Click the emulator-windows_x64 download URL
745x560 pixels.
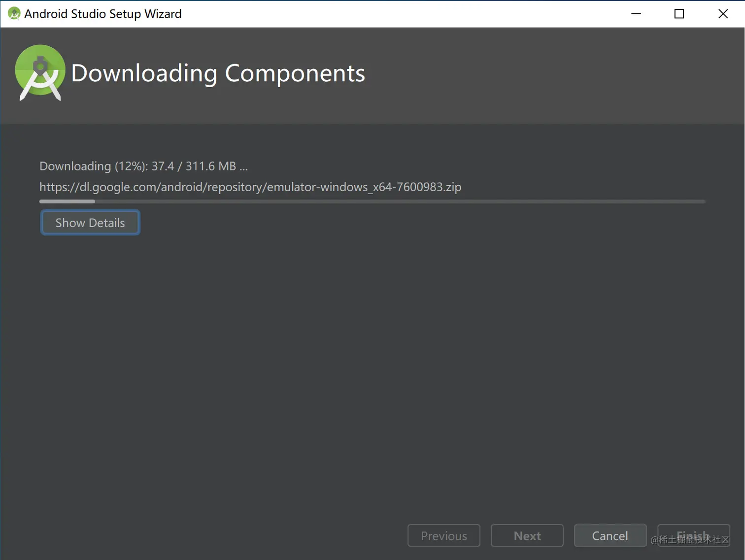(x=250, y=187)
